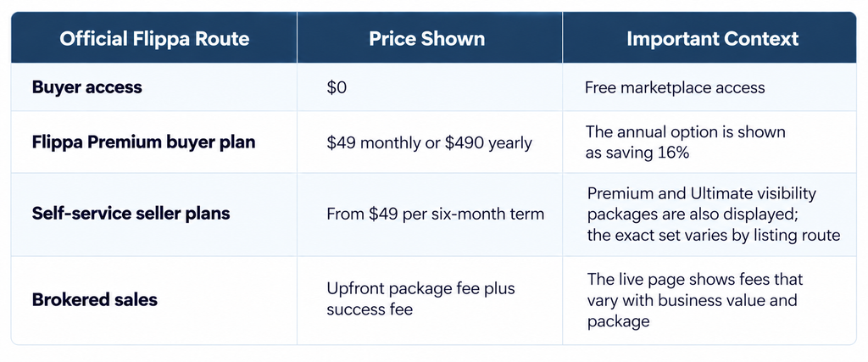Click the $49 monthly or $490 yearly cell
This screenshot has height=362, width=868.
pos(429,143)
